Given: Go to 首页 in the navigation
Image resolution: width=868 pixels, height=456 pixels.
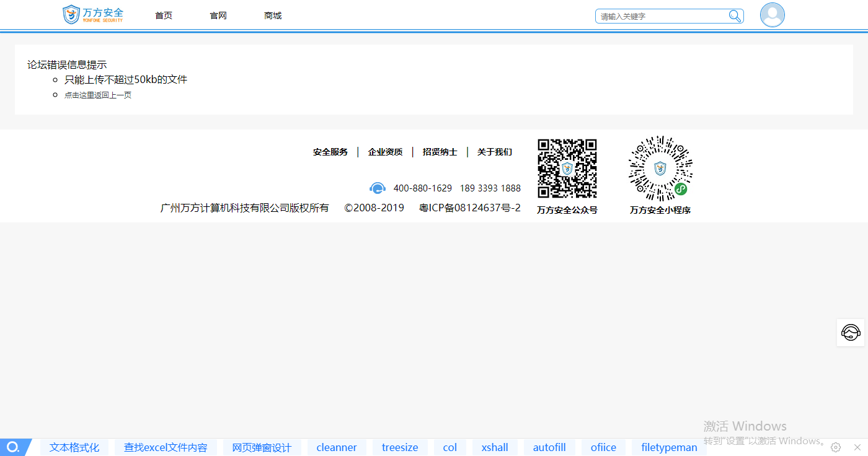Looking at the screenshot, I should pyautogui.click(x=164, y=15).
